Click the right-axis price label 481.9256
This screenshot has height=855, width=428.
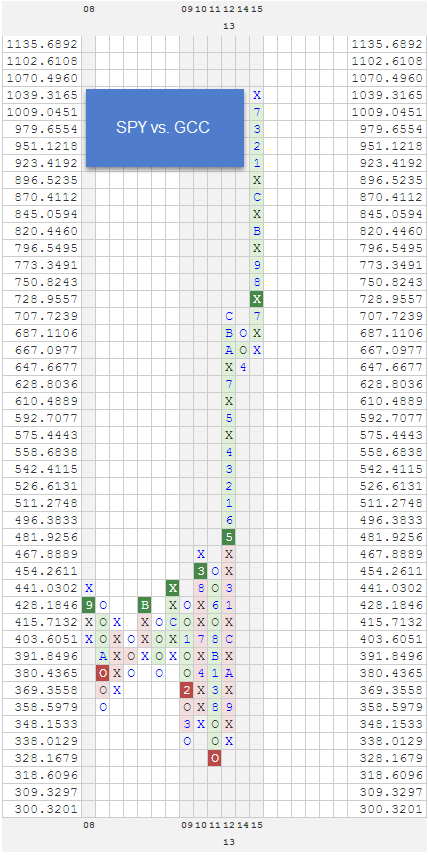(392, 537)
